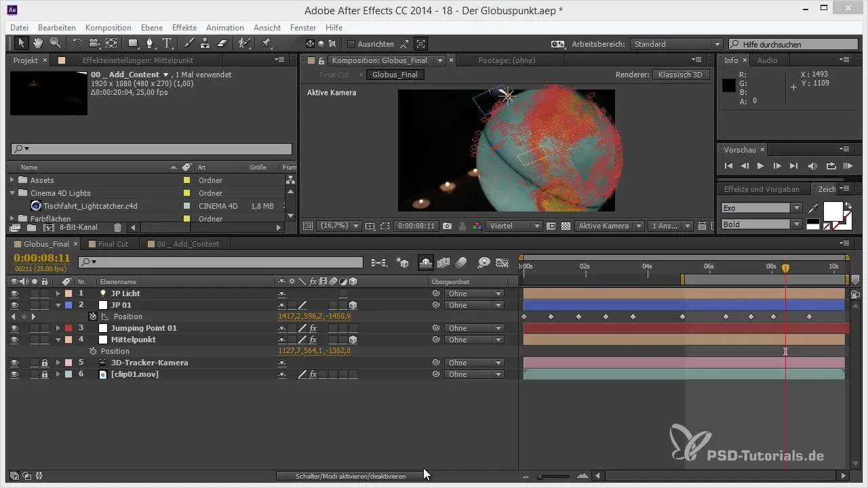
Task: Click the white fill color swatch
Action: [833, 211]
